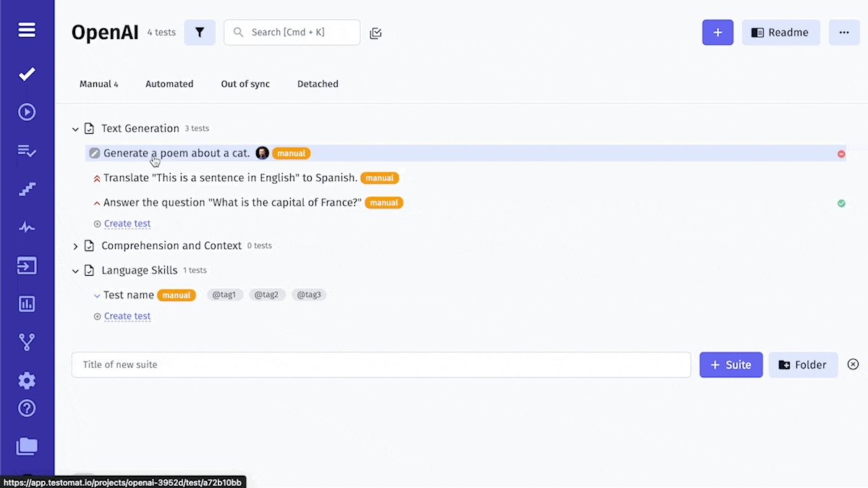Open the Pulse activity icon in sidebar

point(27,227)
